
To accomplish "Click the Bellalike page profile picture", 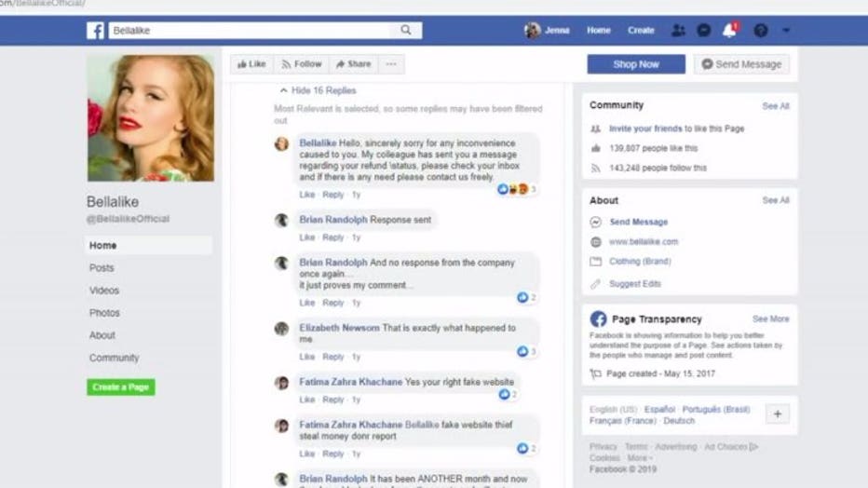I will (x=151, y=118).
